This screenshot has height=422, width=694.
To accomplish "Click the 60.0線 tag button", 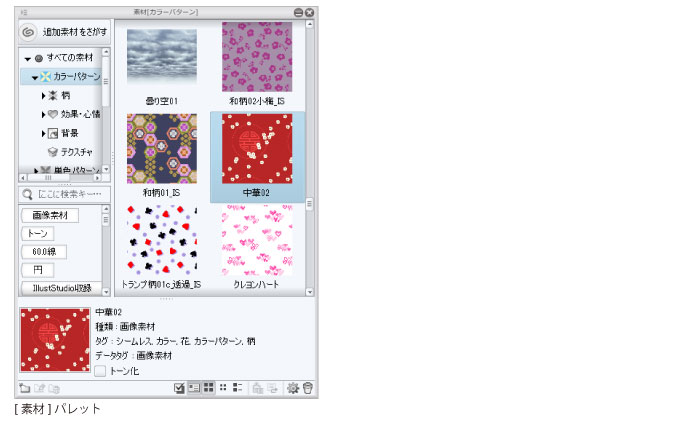I will pyautogui.click(x=44, y=252).
